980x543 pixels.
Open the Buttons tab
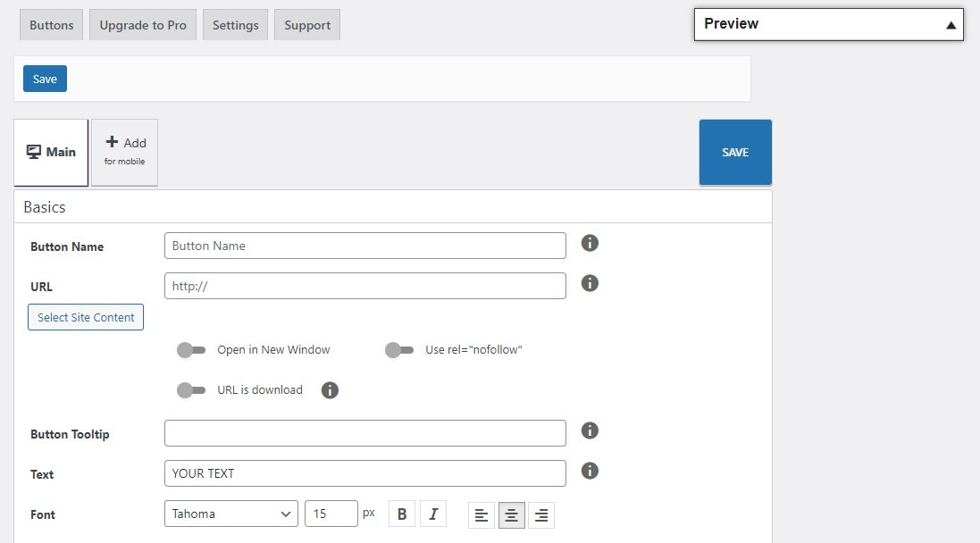click(51, 25)
